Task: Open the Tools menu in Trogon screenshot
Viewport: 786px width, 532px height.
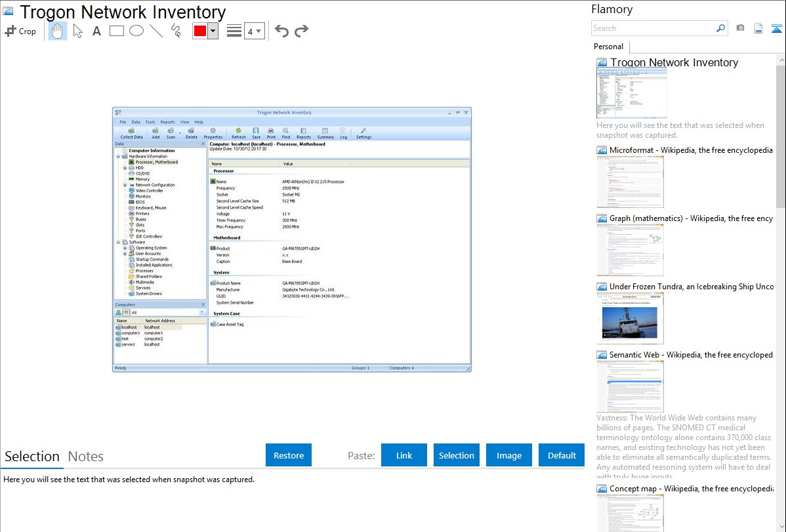Action: click(150, 122)
